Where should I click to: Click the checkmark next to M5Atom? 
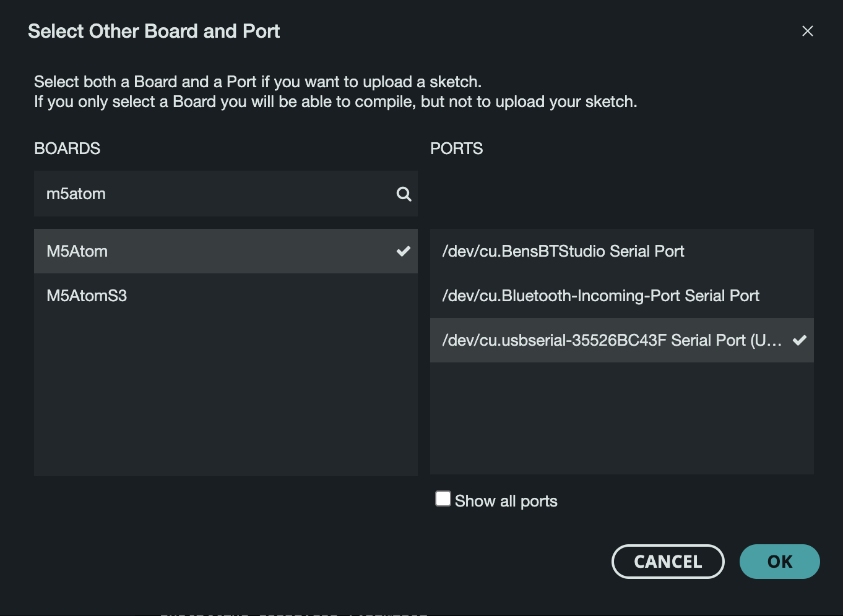(x=404, y=251)
